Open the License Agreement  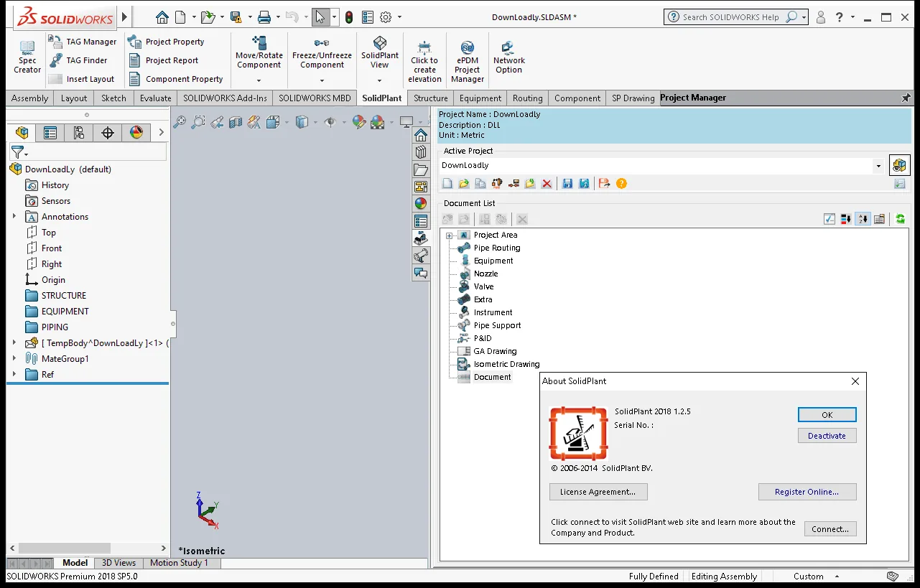coord(598,492)
